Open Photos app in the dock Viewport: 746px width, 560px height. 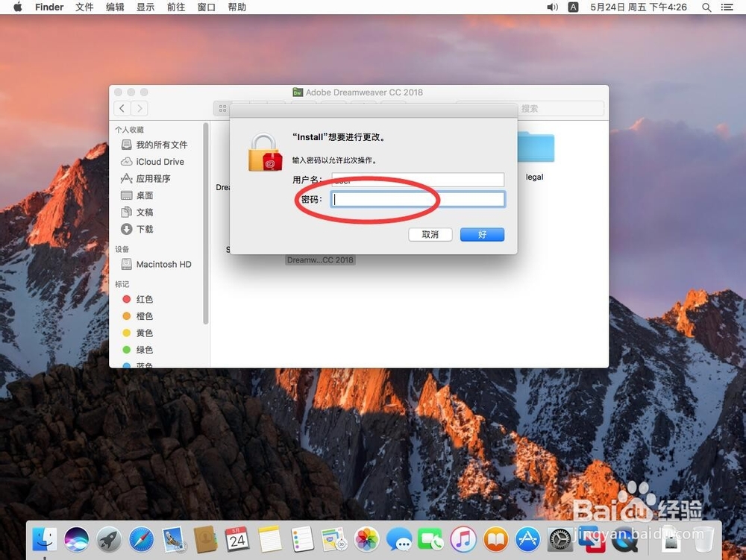coord(367,540)
